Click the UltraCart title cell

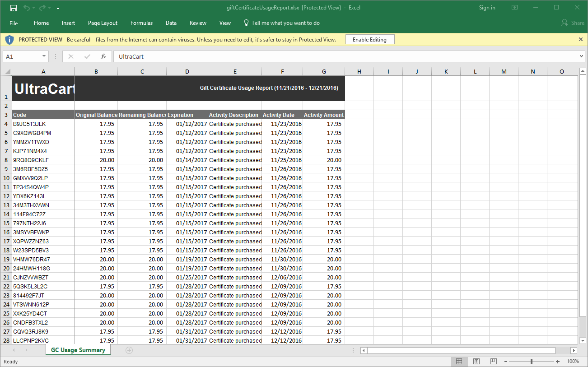43,88
